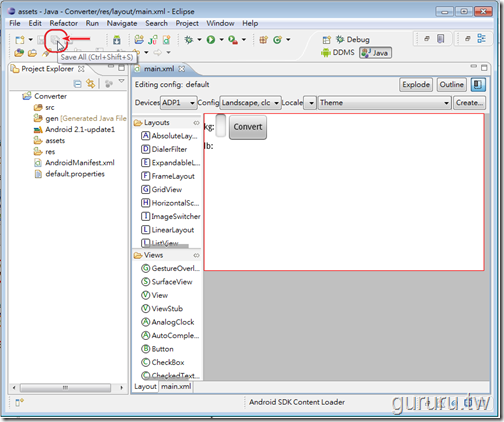Click the Open Type icon in second toolbar row
Image resolution: width=504 pixels, height=422 pixels.
pyautogui.click(x=19, y=52)
